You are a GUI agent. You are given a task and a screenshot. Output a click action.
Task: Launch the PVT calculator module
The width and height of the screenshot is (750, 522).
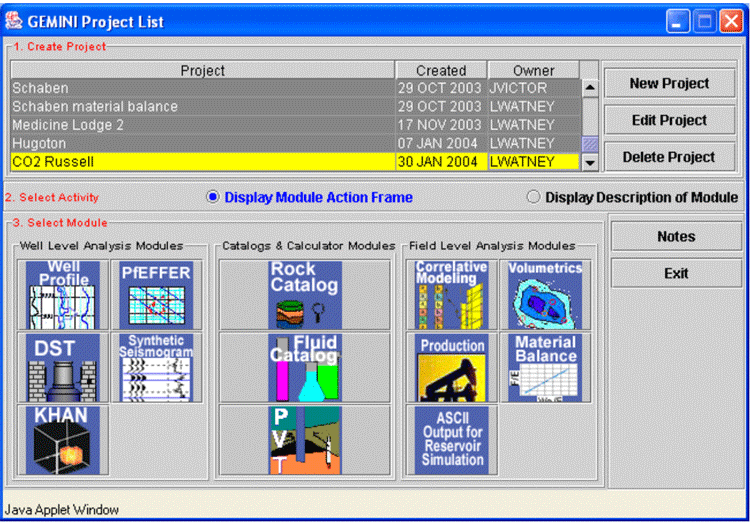pos(305,440)
